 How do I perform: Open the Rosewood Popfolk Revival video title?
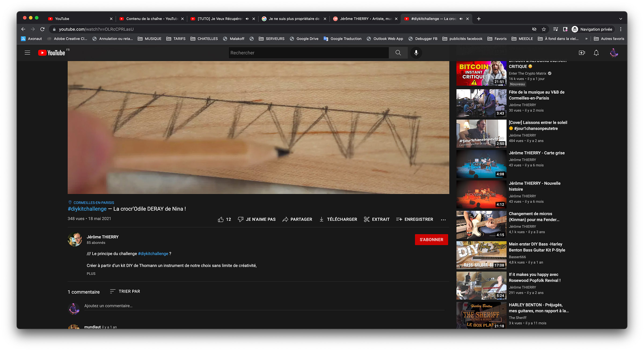pos(535,278)
